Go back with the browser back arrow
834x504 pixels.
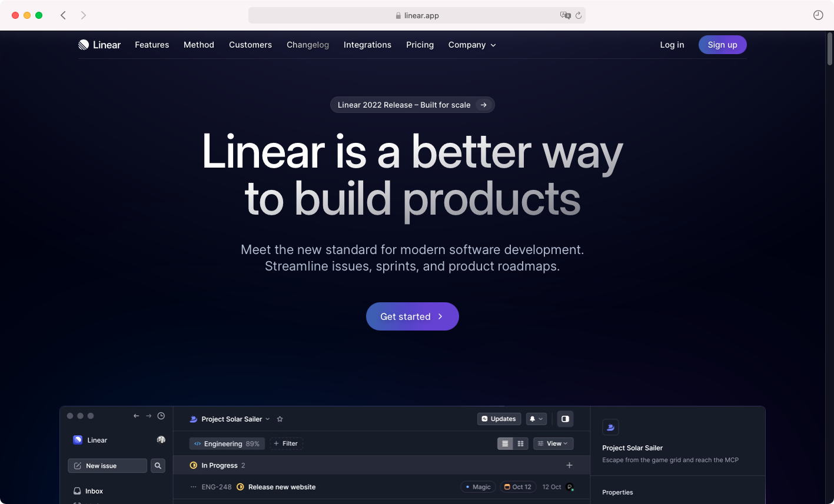(x=63, y=15)
